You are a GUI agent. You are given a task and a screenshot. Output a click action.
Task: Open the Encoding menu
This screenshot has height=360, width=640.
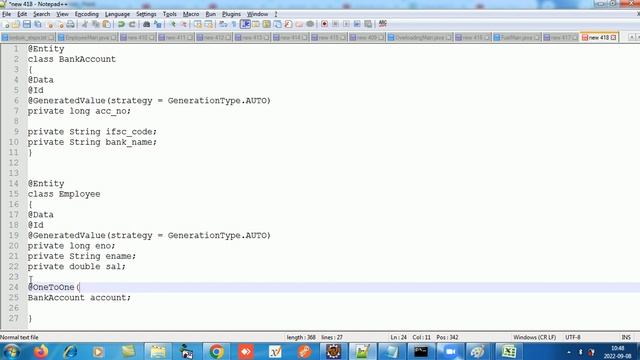coord(87,14)
